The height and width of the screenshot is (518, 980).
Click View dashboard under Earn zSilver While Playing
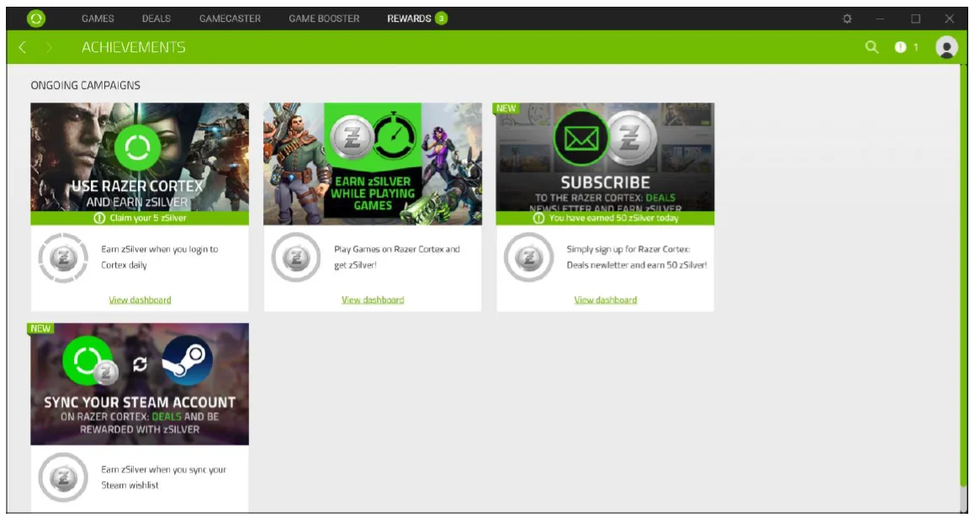coord(371,299)
